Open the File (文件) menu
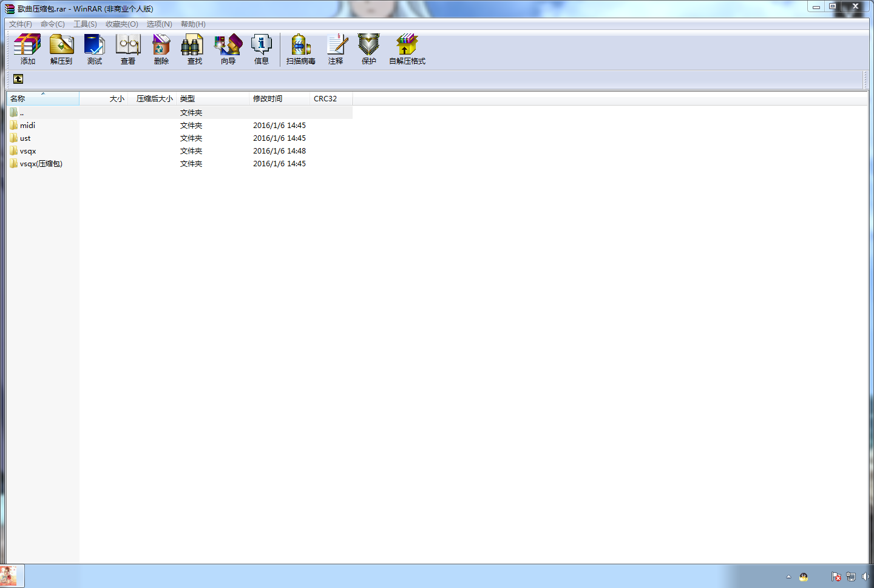This screenshot has width=874, height=588. pyautogui.click(x=21, y=24)
